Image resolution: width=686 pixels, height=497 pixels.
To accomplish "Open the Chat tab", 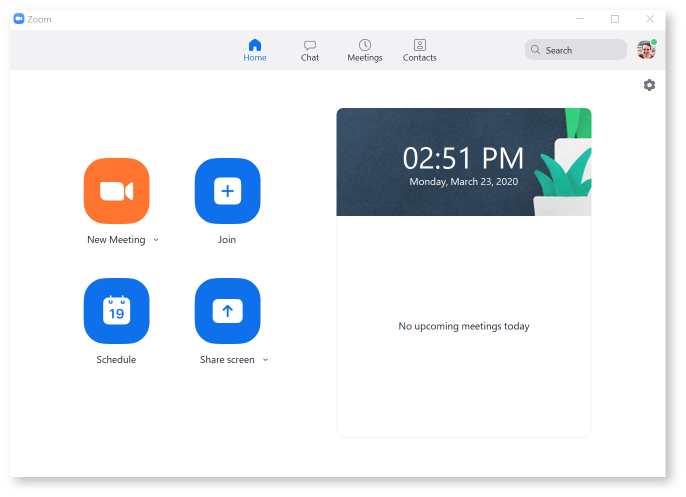I will click(x=310, y=50).
